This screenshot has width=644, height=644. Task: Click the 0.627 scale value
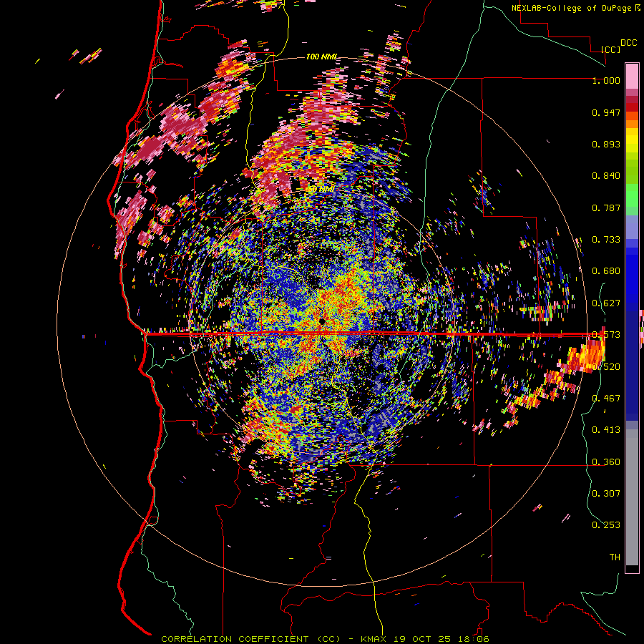[606, 303]
